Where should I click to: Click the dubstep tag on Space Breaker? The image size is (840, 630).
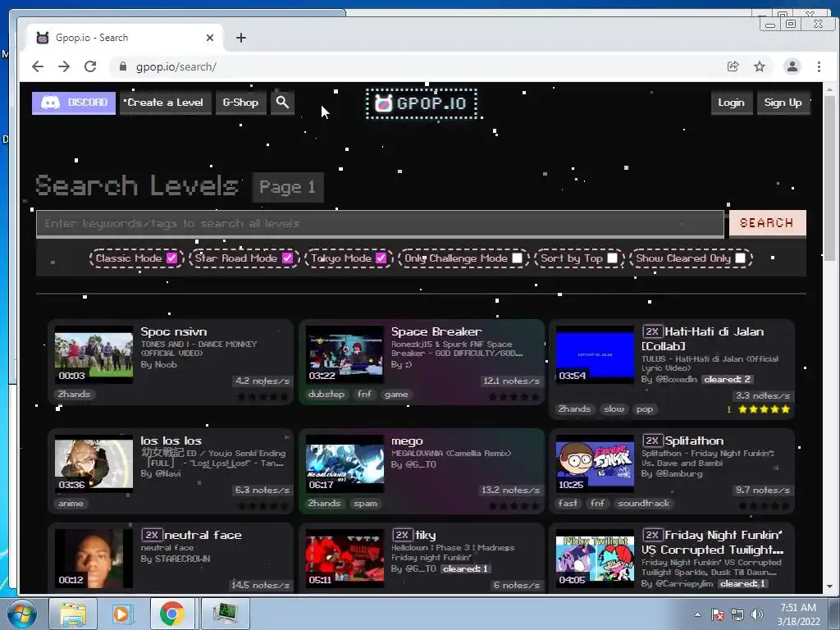coord(326,395)
